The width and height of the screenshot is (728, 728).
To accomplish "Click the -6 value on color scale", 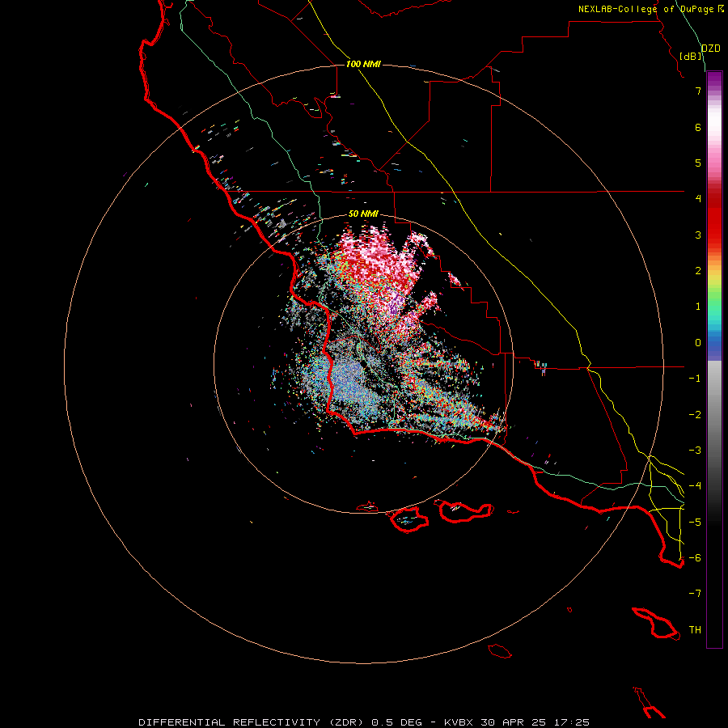I will (x=695, y=558).
